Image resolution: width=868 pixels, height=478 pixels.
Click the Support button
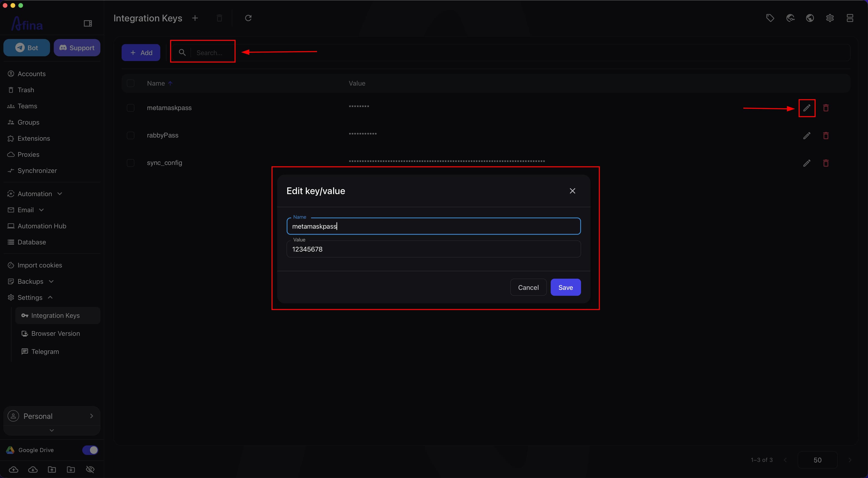[77, 47]
